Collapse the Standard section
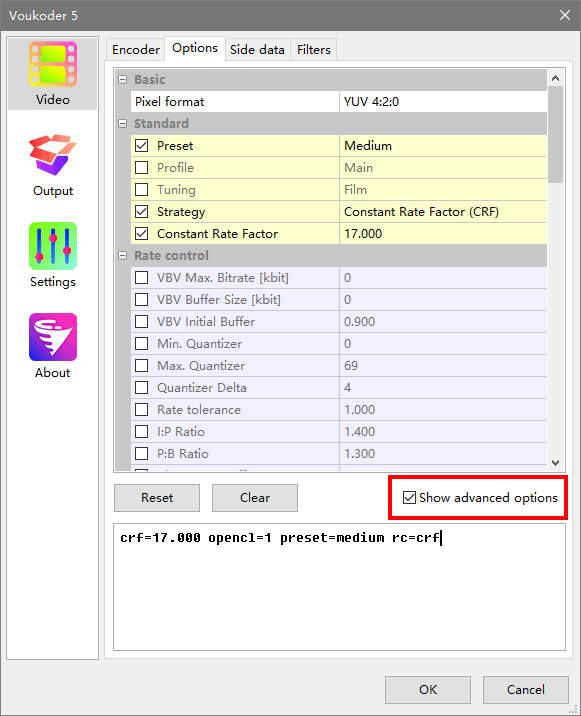 point(122,123)
